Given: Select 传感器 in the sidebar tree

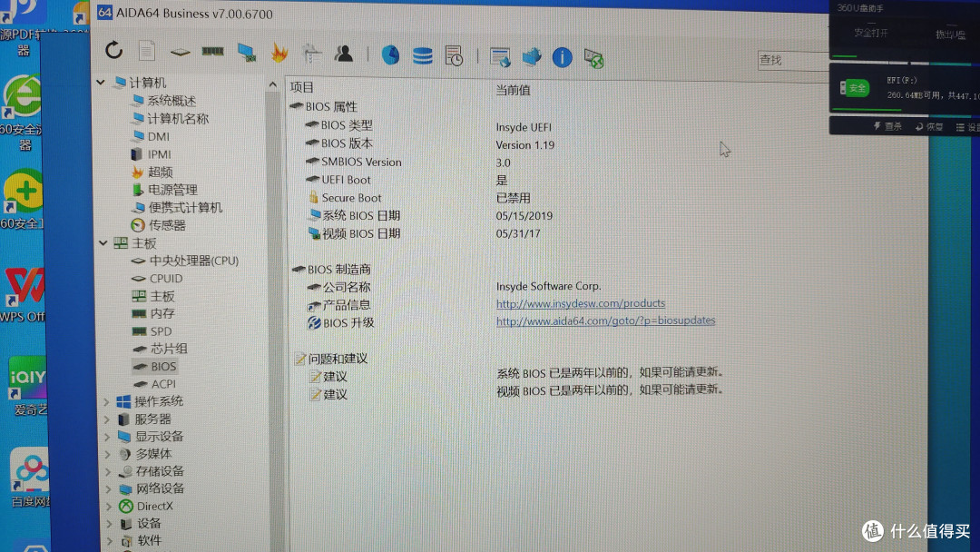Looking at the screenshot, I should click(167, 225).
